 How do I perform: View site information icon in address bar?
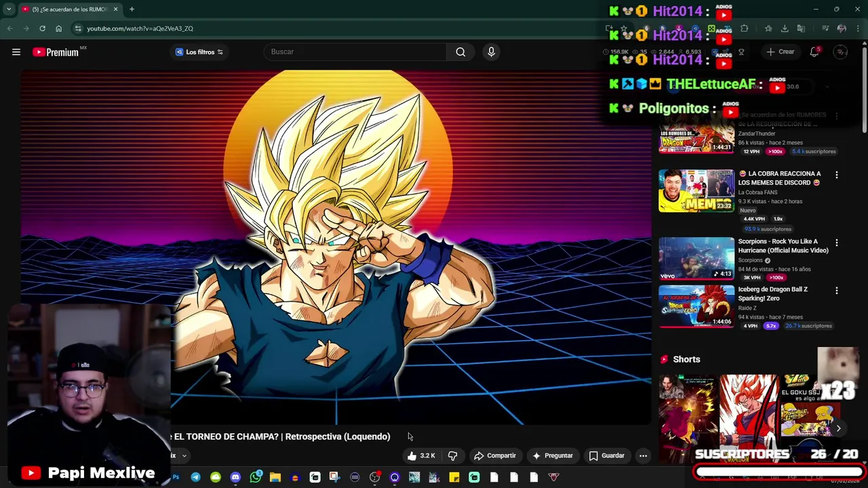click(x=78, y=28)
